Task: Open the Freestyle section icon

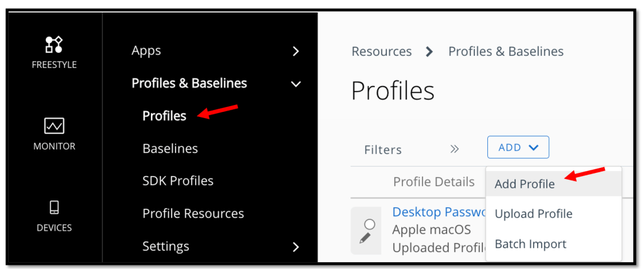Action: click(54, 45)
